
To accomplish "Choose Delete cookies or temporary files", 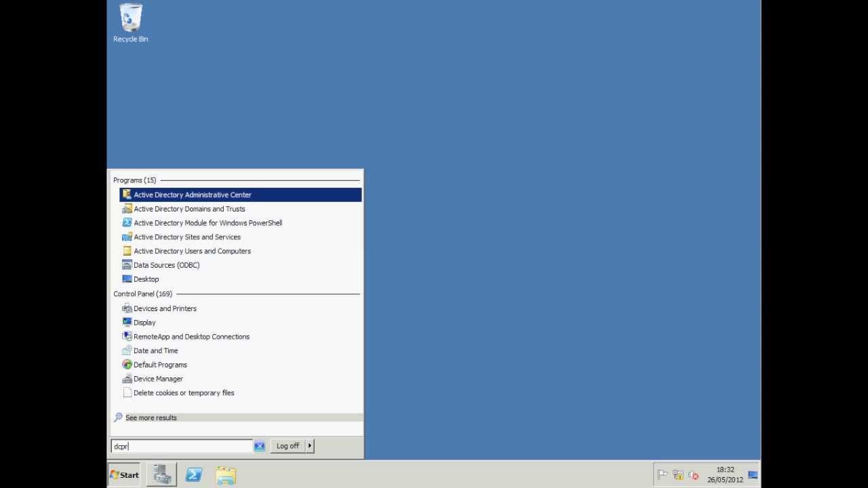I will click(x=241, y=393).
